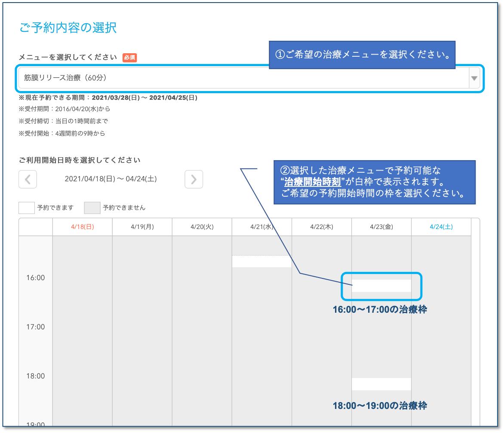Click the ※受付締切：当日の1時間前まで note

[63, 121]
